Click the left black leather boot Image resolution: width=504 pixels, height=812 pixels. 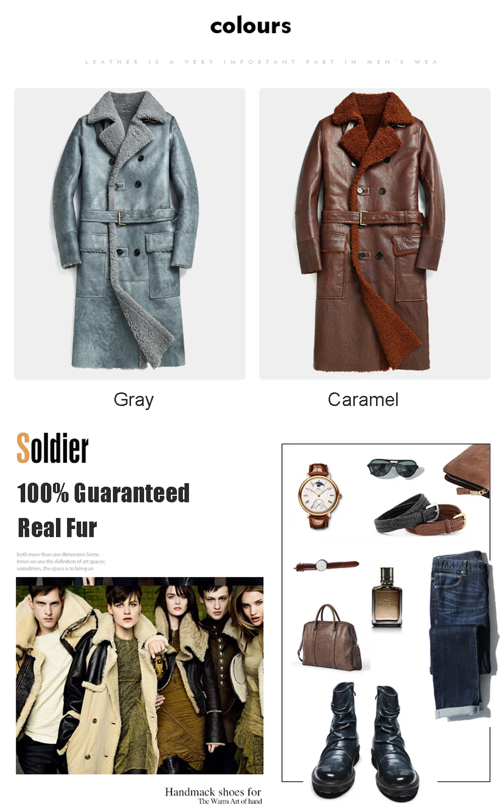336,740
